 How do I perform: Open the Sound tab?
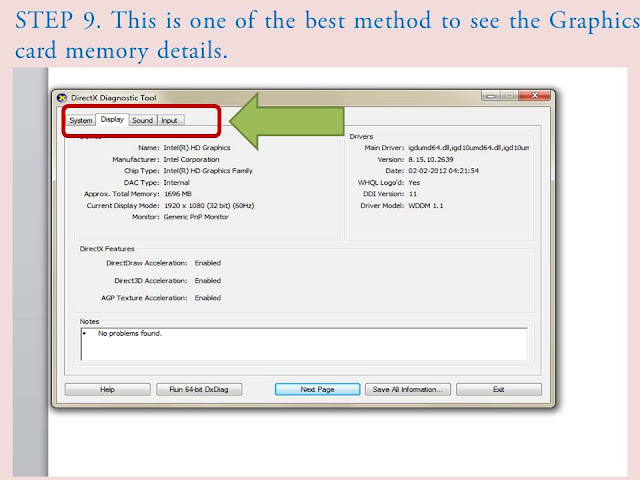click(x=142, y=120)
